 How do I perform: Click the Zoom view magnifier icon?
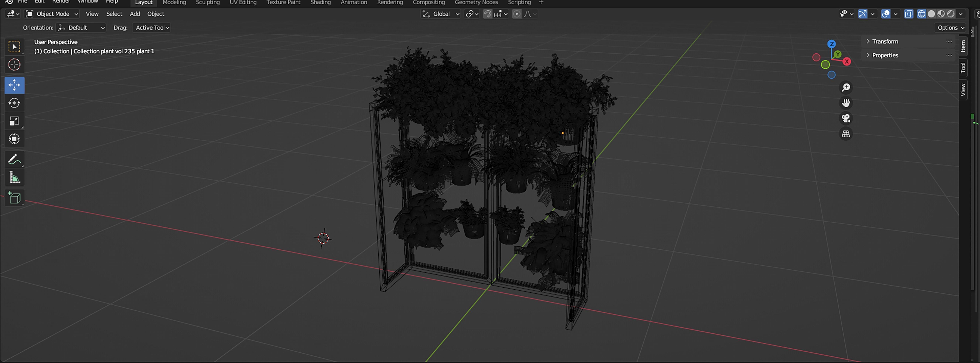(x=846, y=88)
